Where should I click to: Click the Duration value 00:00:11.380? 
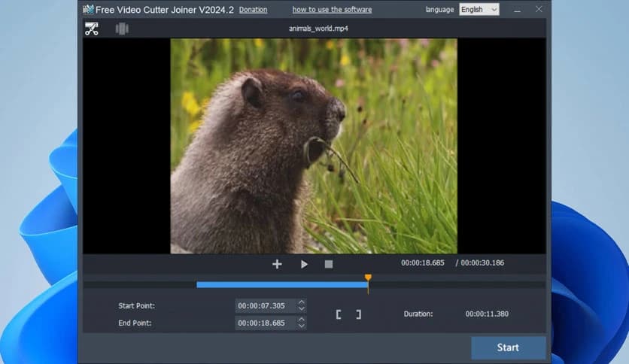coord(487,314)
